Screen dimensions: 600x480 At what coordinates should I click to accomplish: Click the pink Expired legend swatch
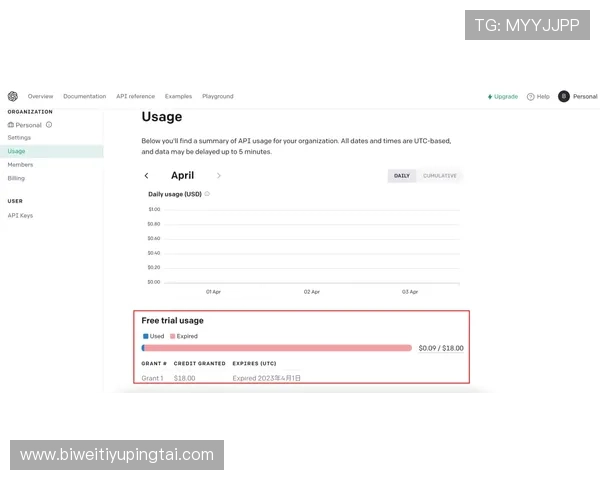point(173,336)
